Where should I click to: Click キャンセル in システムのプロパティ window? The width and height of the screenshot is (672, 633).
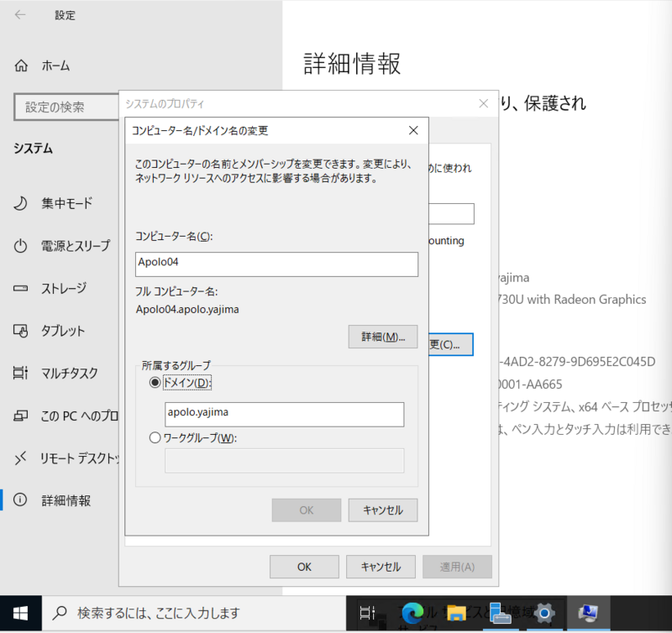[x=381, y=567]
